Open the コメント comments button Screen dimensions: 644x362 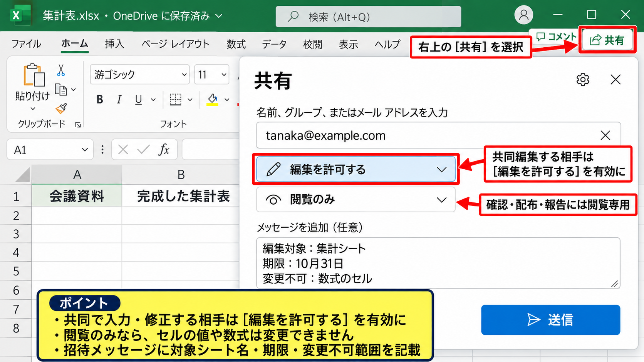(x=556, y=37)
